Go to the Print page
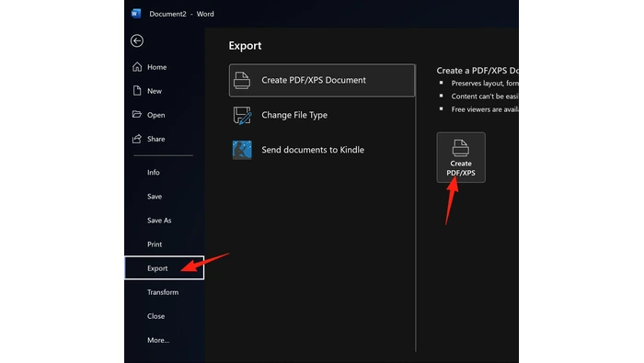Screen dimensions: 644x363 (155, 244)
